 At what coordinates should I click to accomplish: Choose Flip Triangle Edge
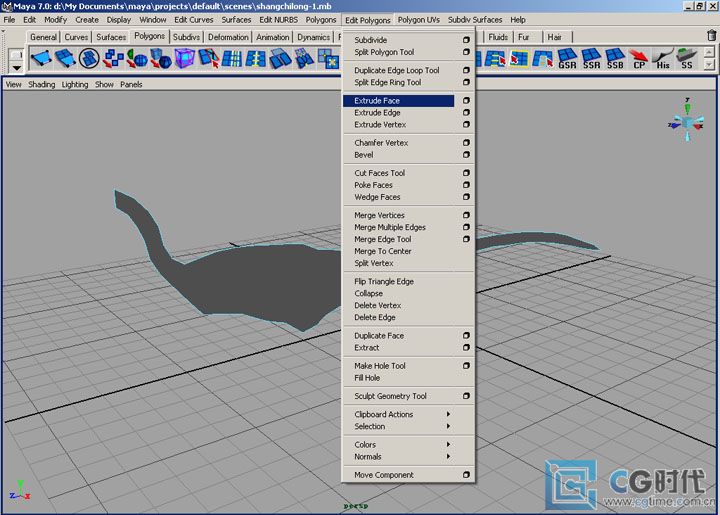(384, 282)
